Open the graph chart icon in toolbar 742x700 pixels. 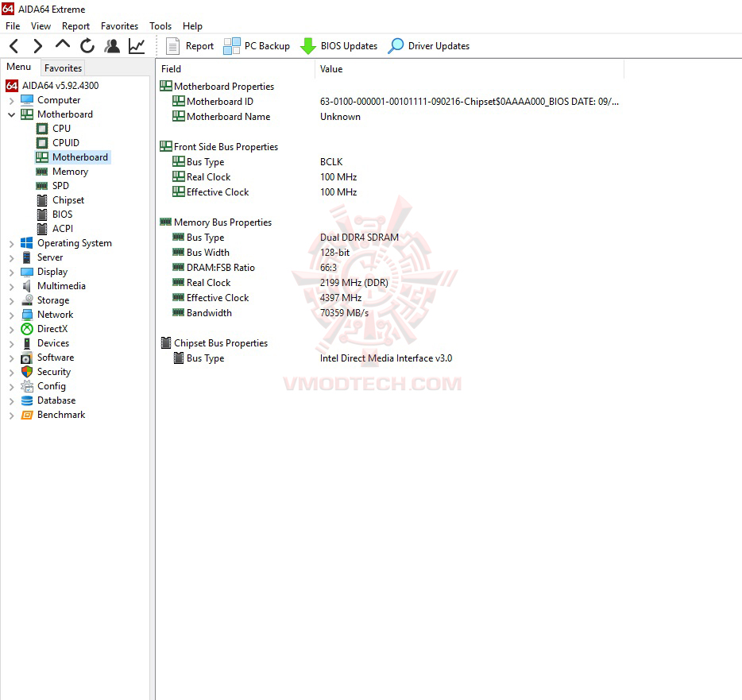click(x=137, y=46)
